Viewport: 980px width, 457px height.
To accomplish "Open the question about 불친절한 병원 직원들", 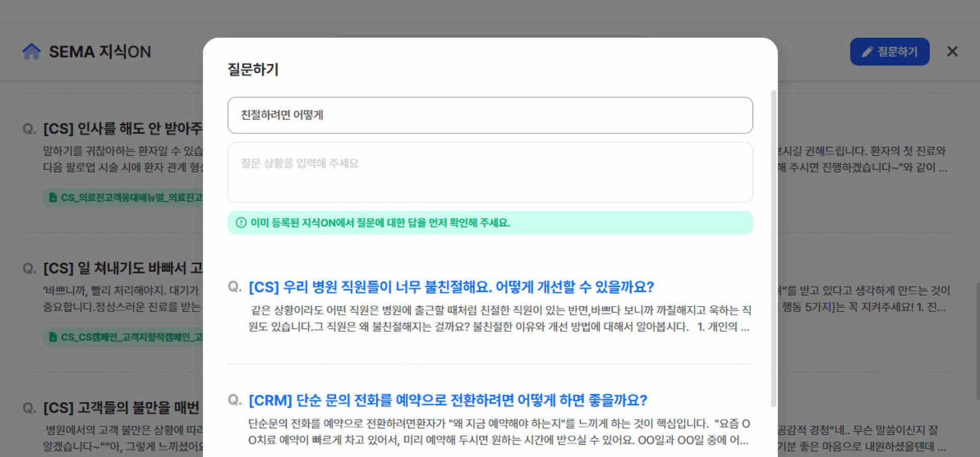I will coord(451,287).
